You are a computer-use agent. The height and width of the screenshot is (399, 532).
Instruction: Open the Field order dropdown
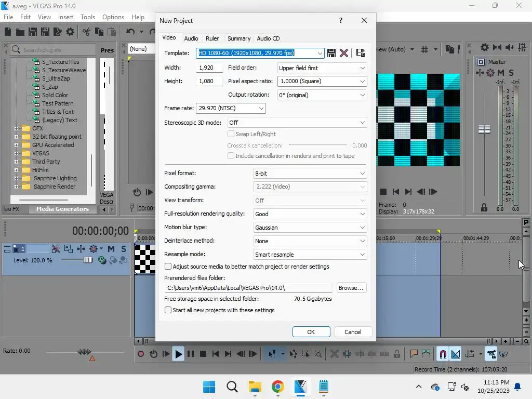pos(322,68)
